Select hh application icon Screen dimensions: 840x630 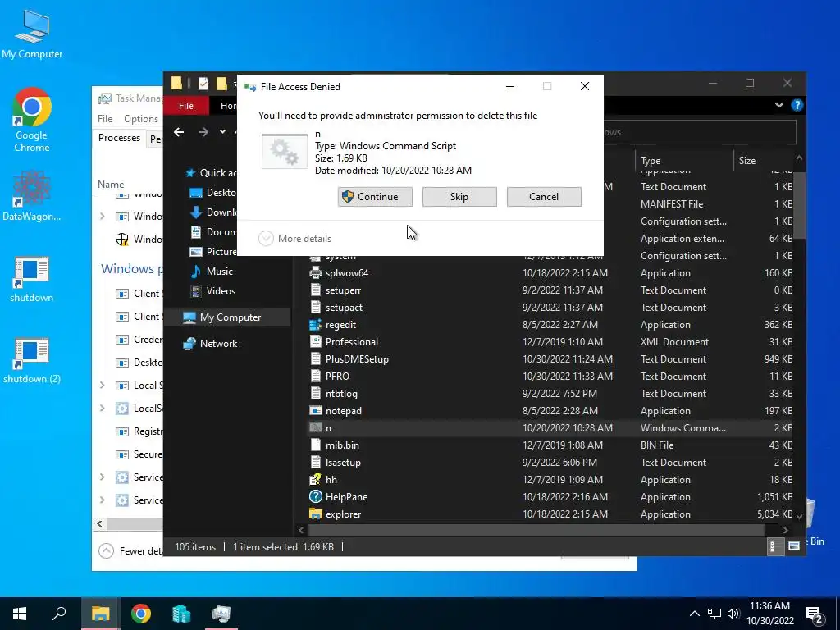point(316,479)
